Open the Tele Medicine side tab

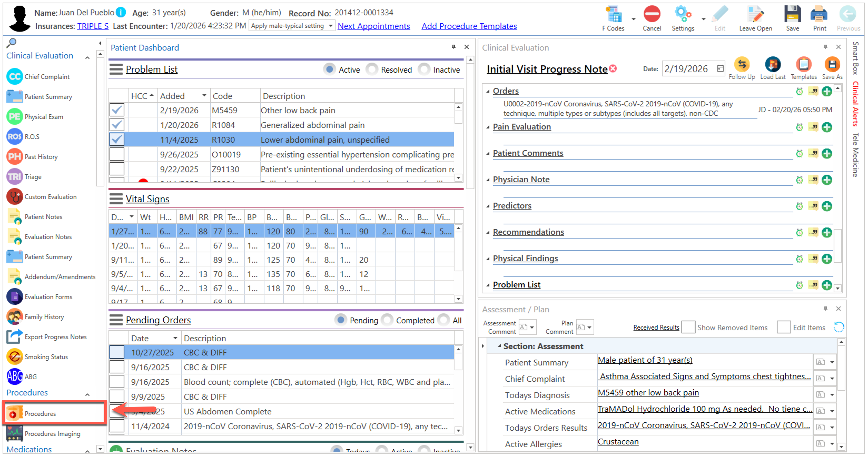pos(856,155)
